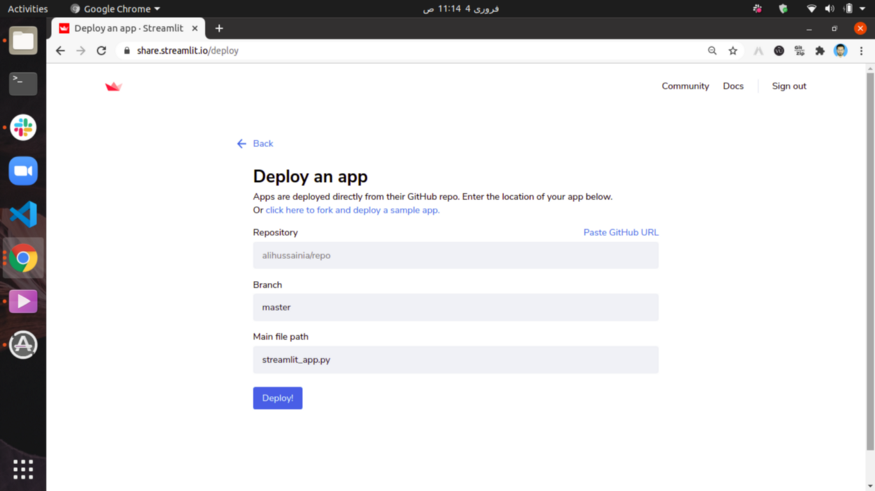Close the Deploy an app tab
The height and width of the screenshot is (491, 875).
pos(195,28)
